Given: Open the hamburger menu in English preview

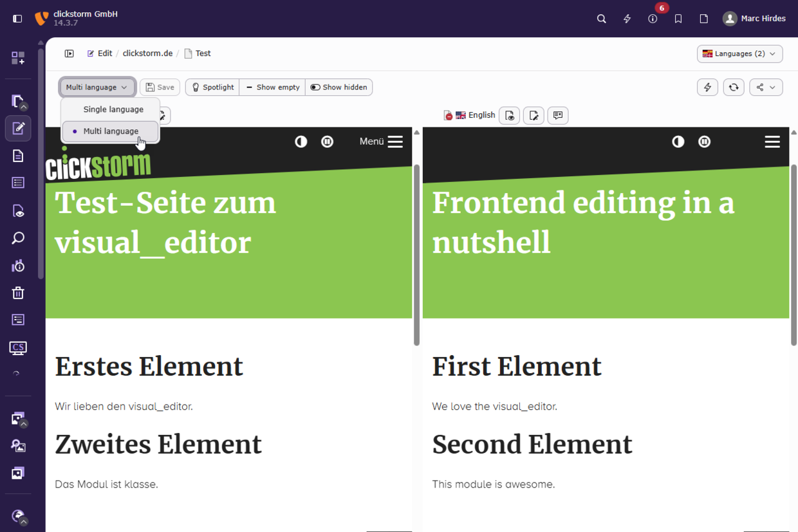Looking at the screenshot, I should click(x=772, y=142).
